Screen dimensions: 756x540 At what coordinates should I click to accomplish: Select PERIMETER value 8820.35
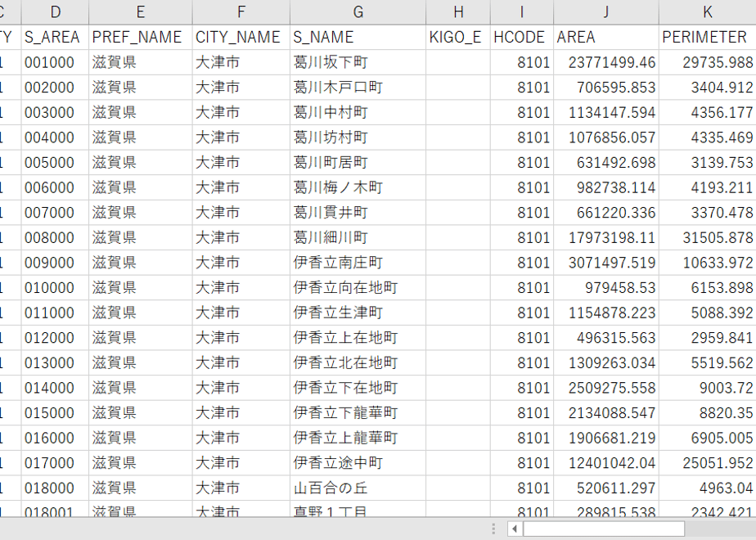(x=707, y=413)
